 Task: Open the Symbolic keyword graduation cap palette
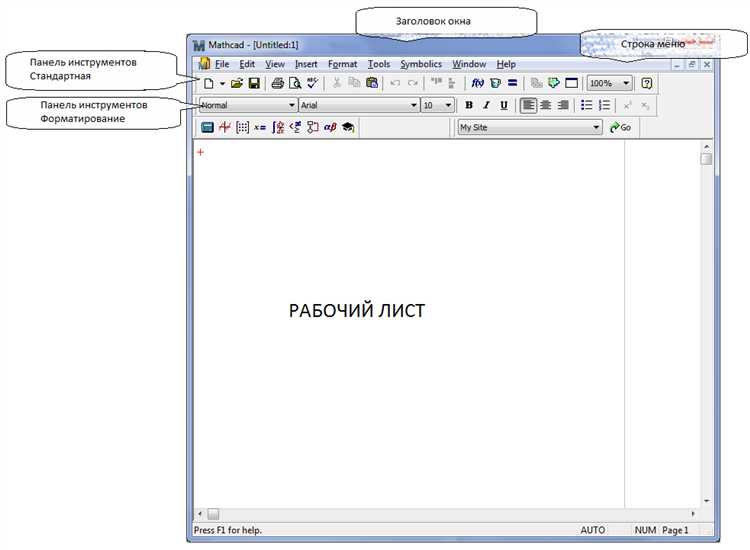click(x=348, y=127)
